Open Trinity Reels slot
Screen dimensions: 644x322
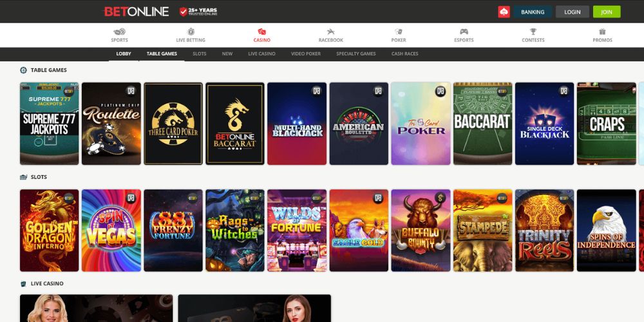[x=545, y=231]
